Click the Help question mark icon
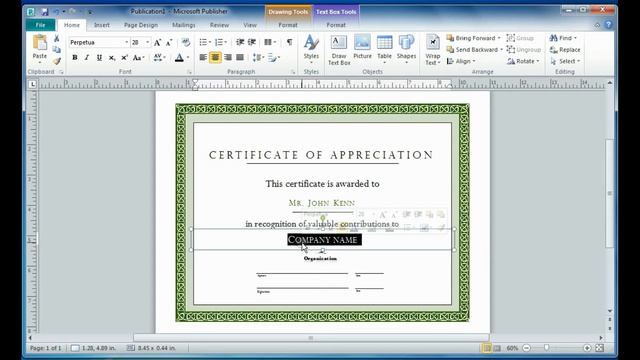 [609, 25]
